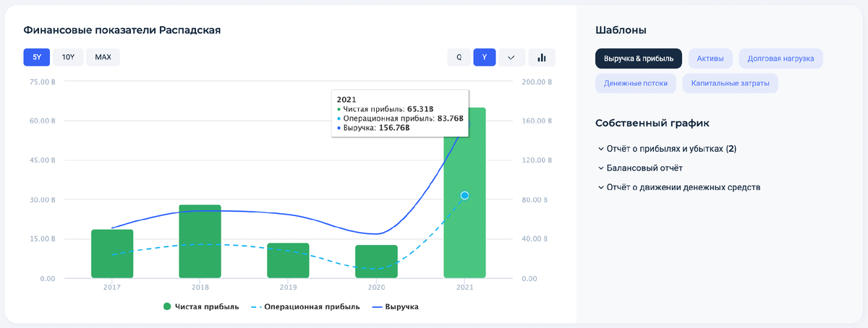The image size is (868, 328).
Task: Choose the Долговая нагрузка template
Action: click(780, 58)
